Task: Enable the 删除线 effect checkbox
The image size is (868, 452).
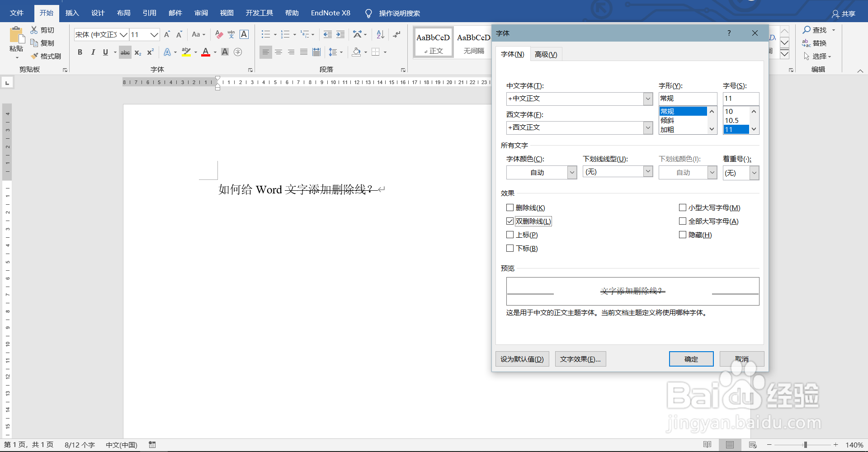Action: pyautogui.click(x=510, y=207)
